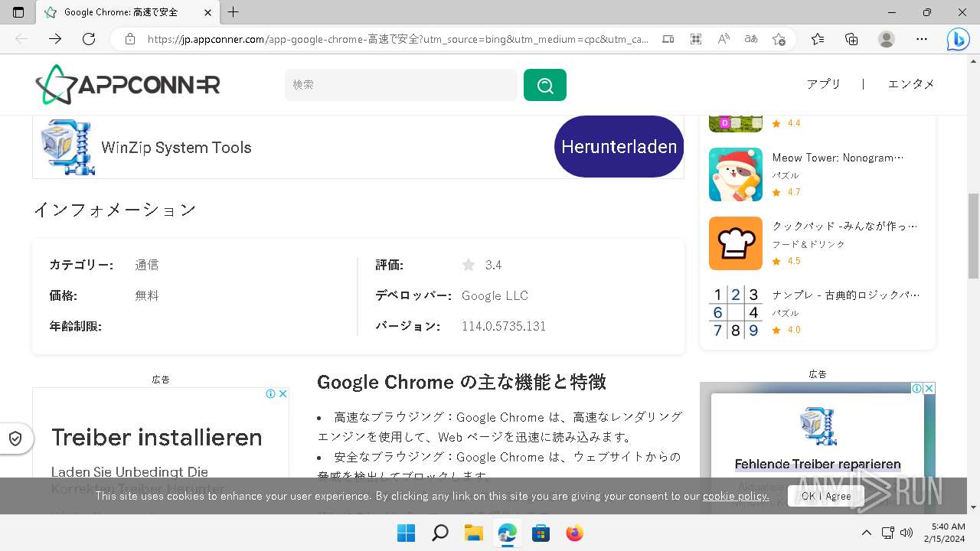Open Edge Settings and more menu
The height and width of the screenshot is (551, 980).
[922, 39]
